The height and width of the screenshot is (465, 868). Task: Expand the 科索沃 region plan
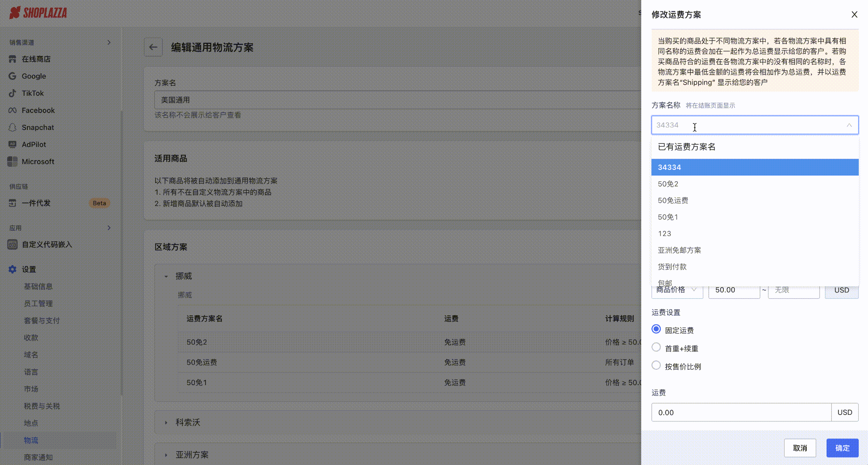click(x=166, y=423)
